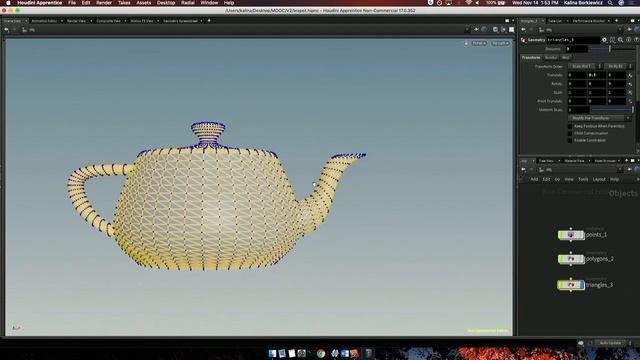Add a new tab to scene pane

pos(209,20)
